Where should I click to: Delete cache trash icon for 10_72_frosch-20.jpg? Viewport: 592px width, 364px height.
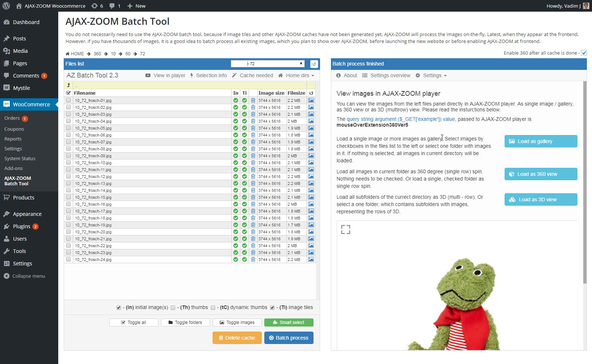pos(253,232)
